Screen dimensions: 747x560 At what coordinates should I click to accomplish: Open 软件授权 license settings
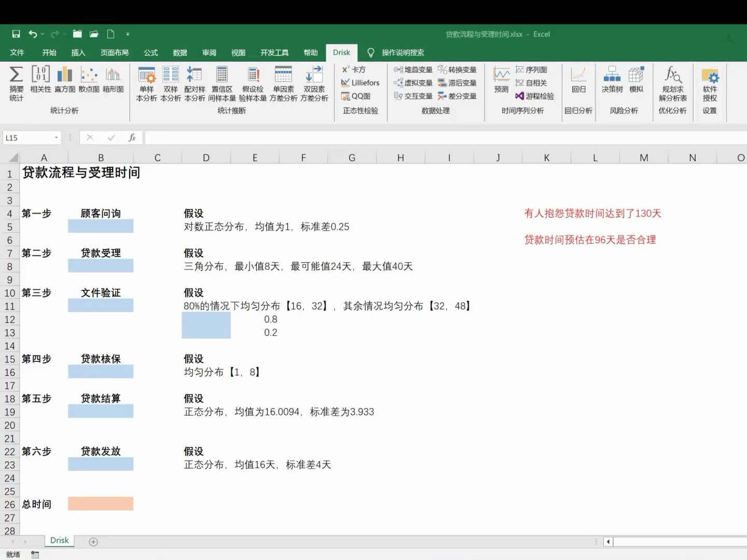pos(710,83)
